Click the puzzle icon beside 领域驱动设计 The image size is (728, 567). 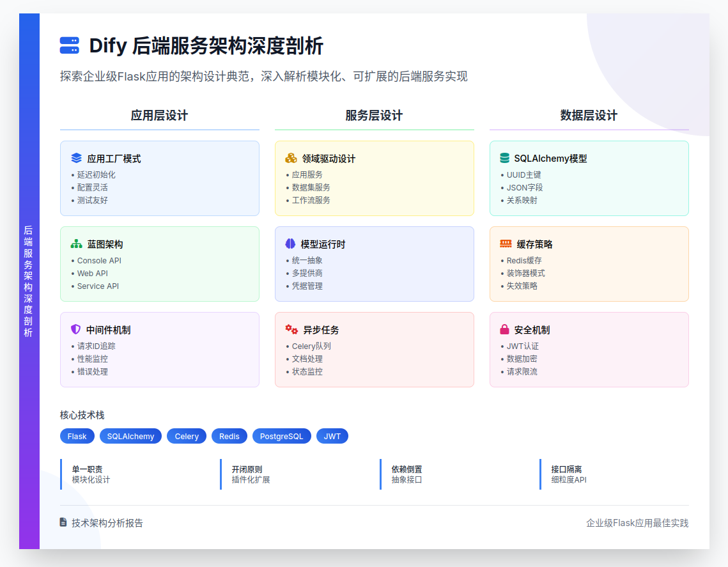point(290,159)
